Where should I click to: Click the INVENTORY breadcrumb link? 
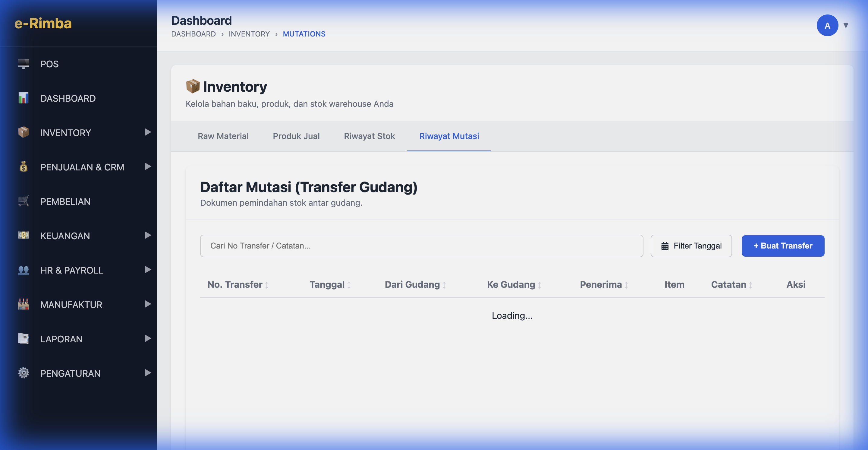click(249, 34)
